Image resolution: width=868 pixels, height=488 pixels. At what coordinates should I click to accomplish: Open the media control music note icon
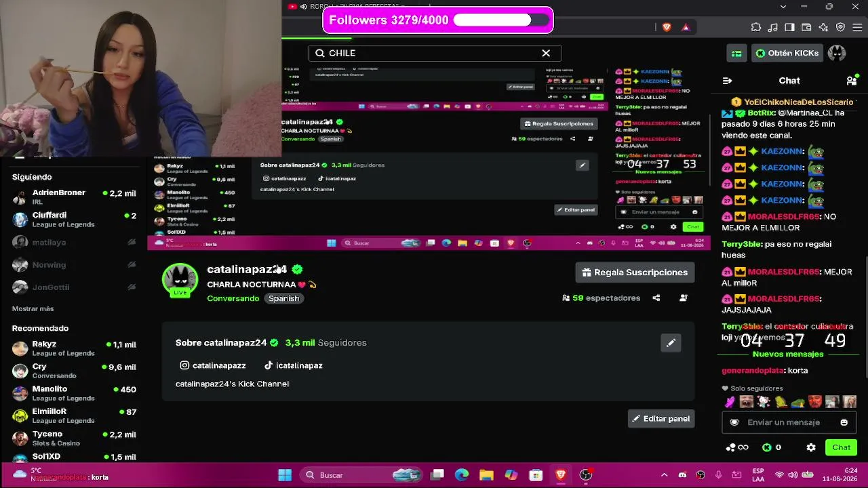click(773, 27)
